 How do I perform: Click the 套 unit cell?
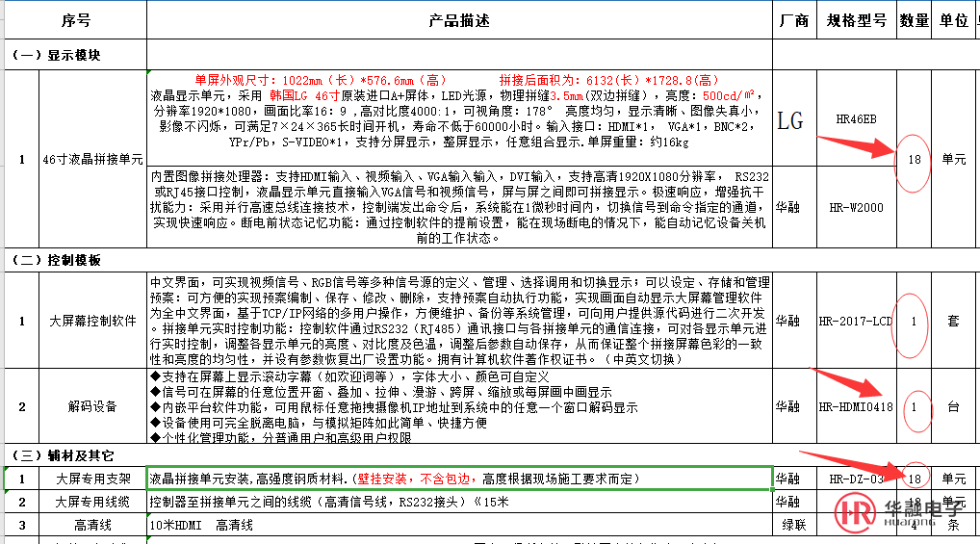coord(954,321)
